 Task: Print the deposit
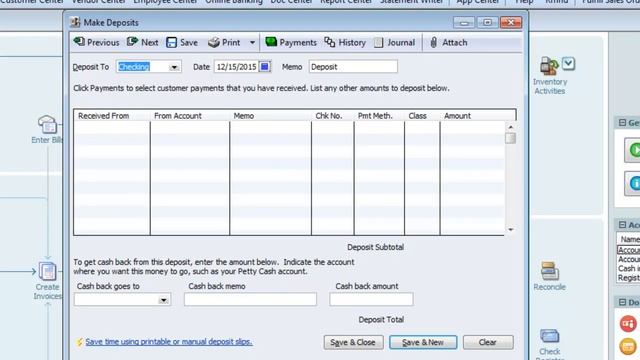[224, 42]
